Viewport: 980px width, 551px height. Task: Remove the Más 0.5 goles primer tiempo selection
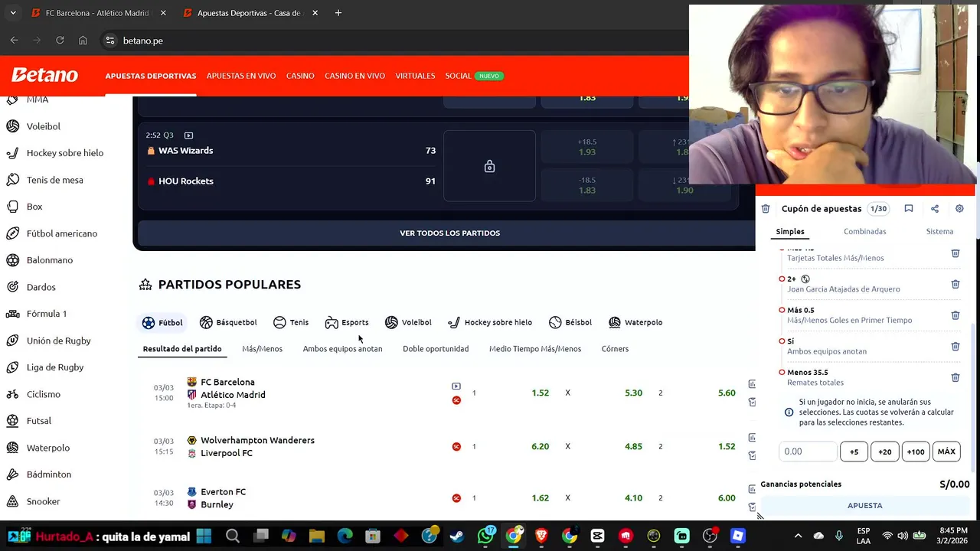955,315
